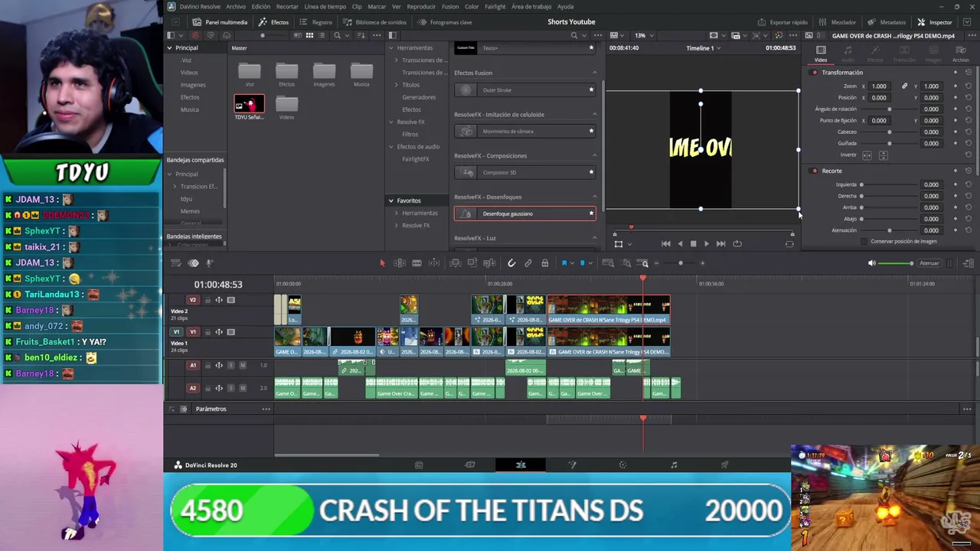Screen dimensions: 980x551
Task: Solo audio track A2
Action: click(x=230, y=388)
